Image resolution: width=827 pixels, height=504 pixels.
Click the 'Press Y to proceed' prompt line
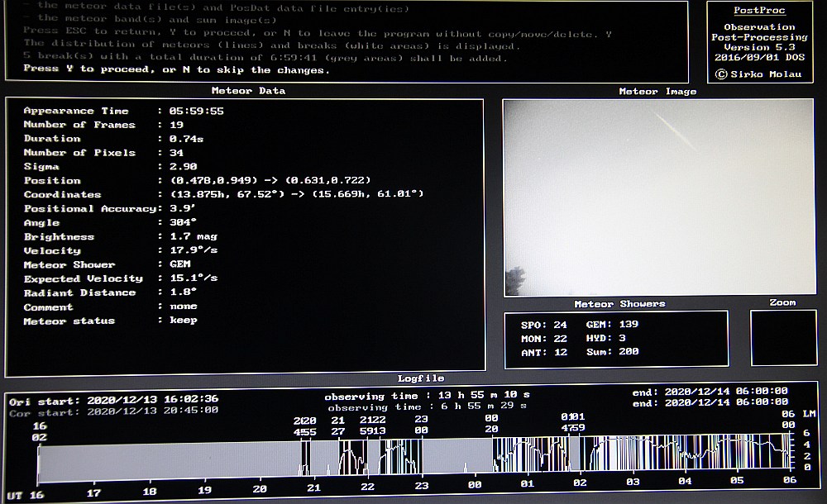177,69
